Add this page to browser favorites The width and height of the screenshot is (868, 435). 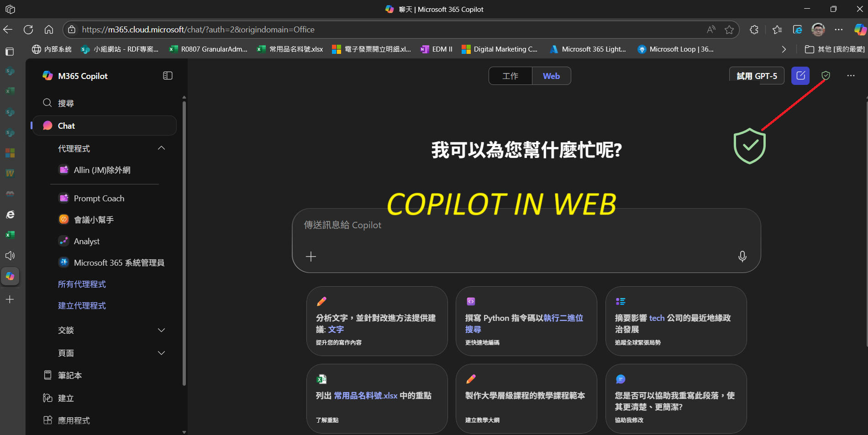tap(729, 30)
